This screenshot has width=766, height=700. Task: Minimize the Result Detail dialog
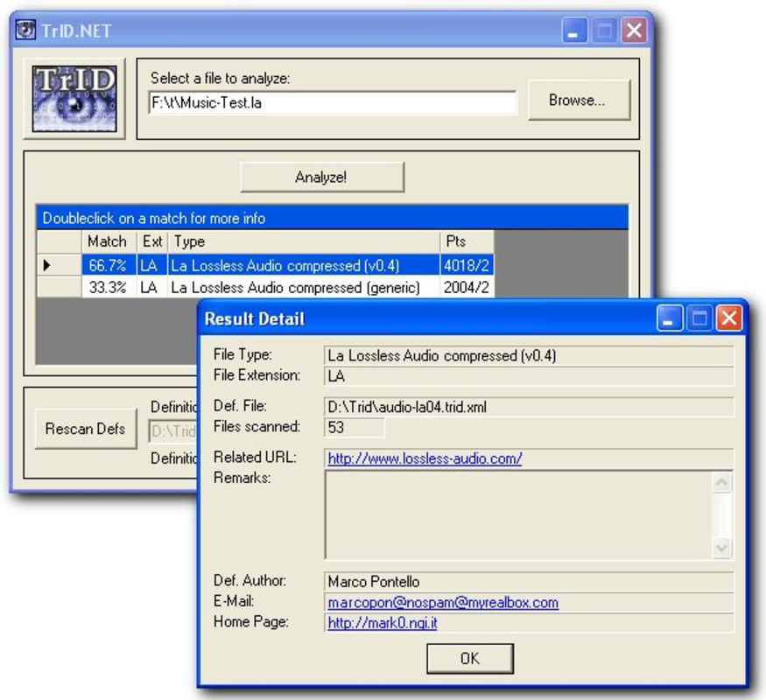[670, 318]
